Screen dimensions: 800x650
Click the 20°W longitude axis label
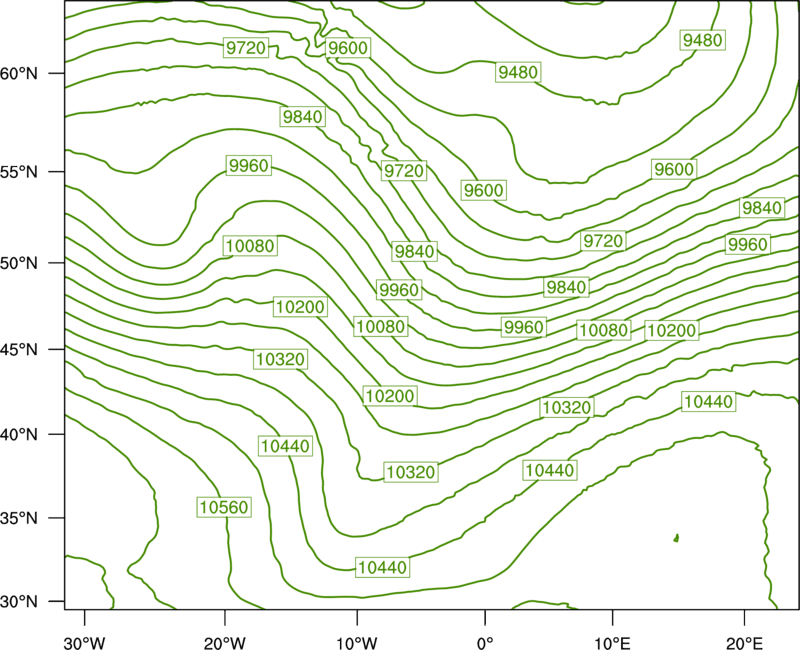[x=224, y=643]
